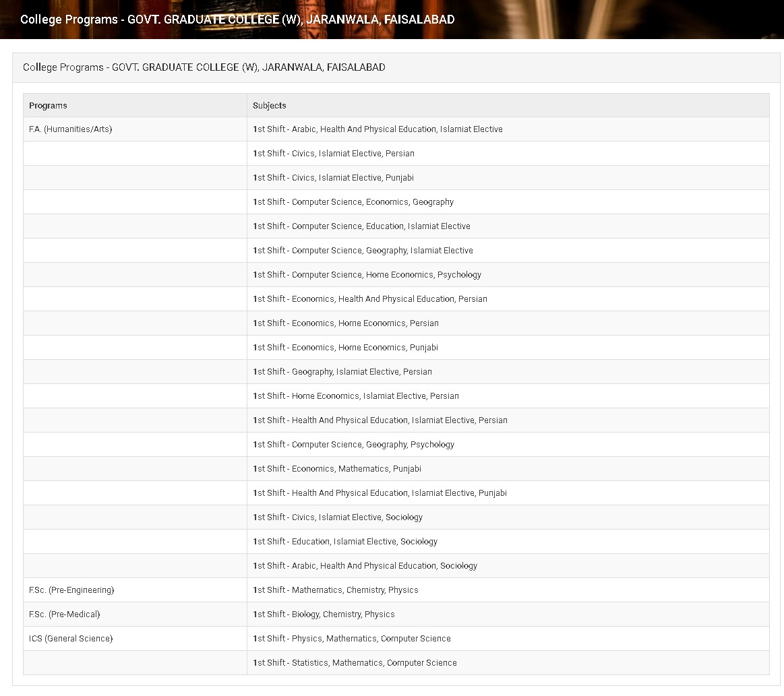This screenshot has width=784, height=696.
Task: Click the Geography, Islamiat Elective, Persian row
Action: 342,372
